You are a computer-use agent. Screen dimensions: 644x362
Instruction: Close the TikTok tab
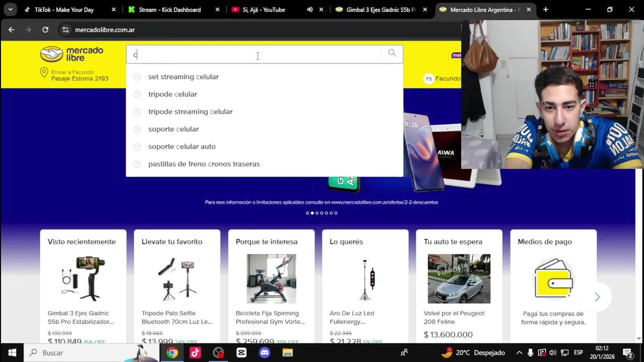coord(113,10)
